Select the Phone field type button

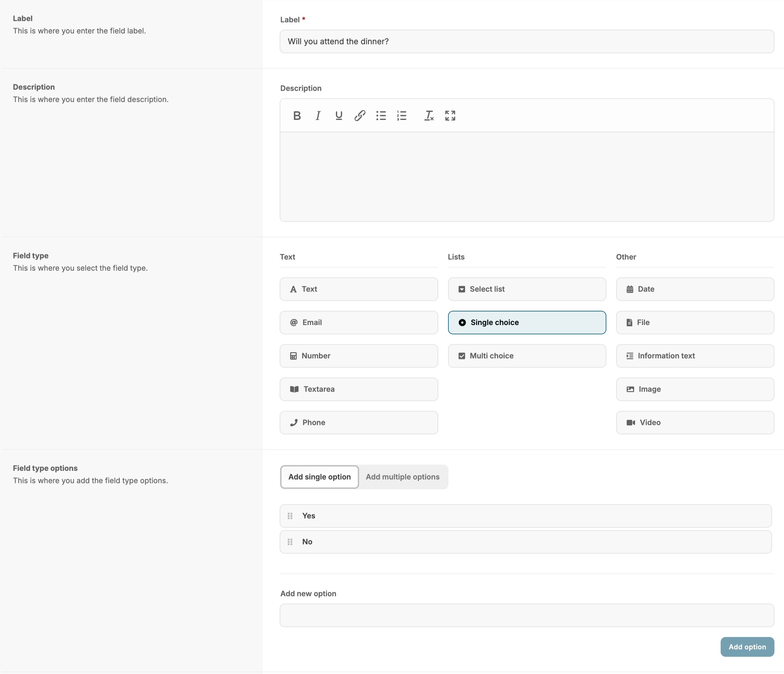[359, 423]
